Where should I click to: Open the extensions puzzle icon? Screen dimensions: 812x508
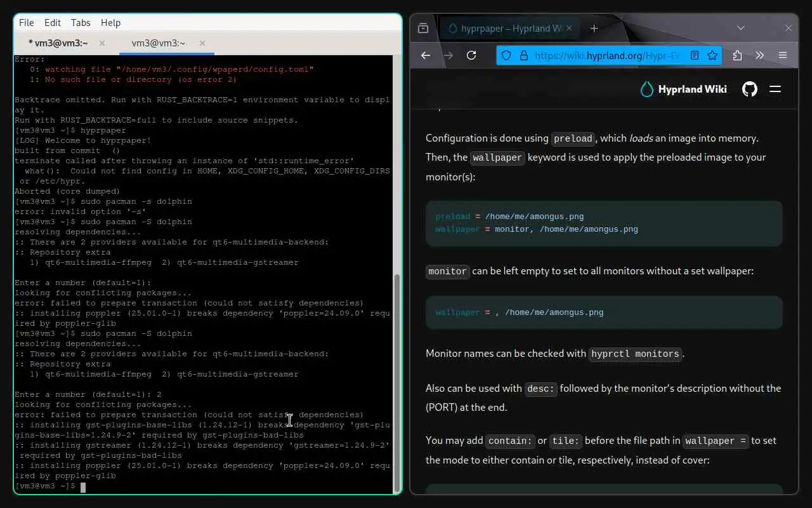(x=737, y=55)
